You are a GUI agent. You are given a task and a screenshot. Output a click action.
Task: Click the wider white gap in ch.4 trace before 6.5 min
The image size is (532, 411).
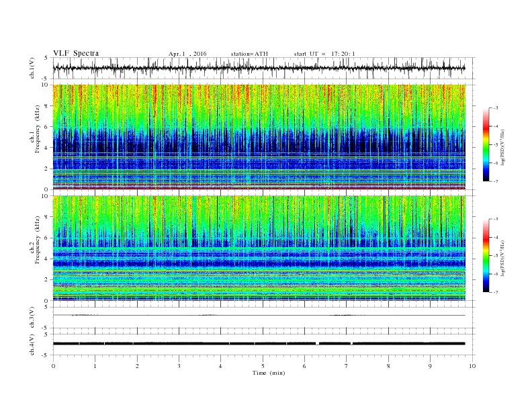[318, 344]
